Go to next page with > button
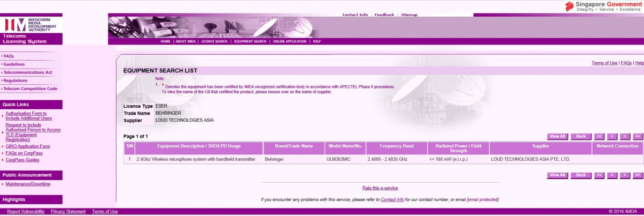 (625, 136)
